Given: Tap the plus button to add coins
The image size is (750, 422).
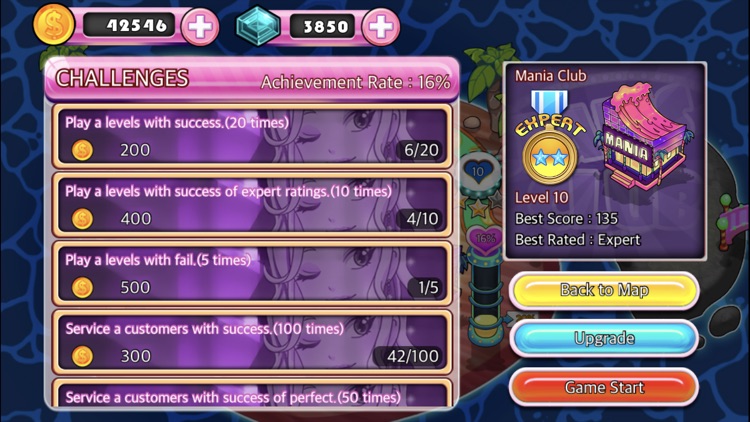Looking at the screenshot, I should tap(200, 27).
